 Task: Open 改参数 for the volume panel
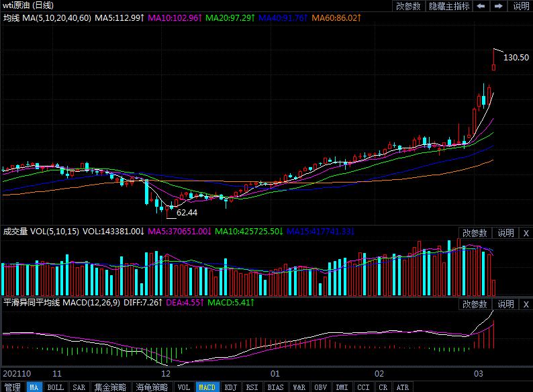click(475, 233)
